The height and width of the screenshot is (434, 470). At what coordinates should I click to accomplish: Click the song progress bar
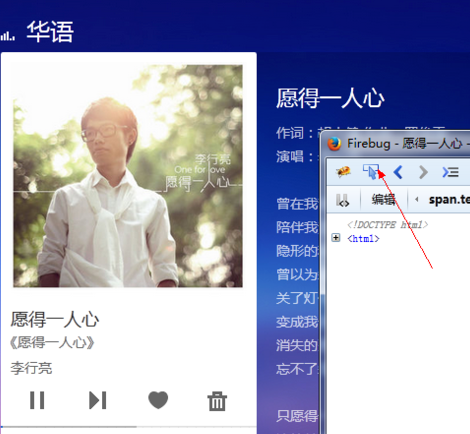pos(128,427)
